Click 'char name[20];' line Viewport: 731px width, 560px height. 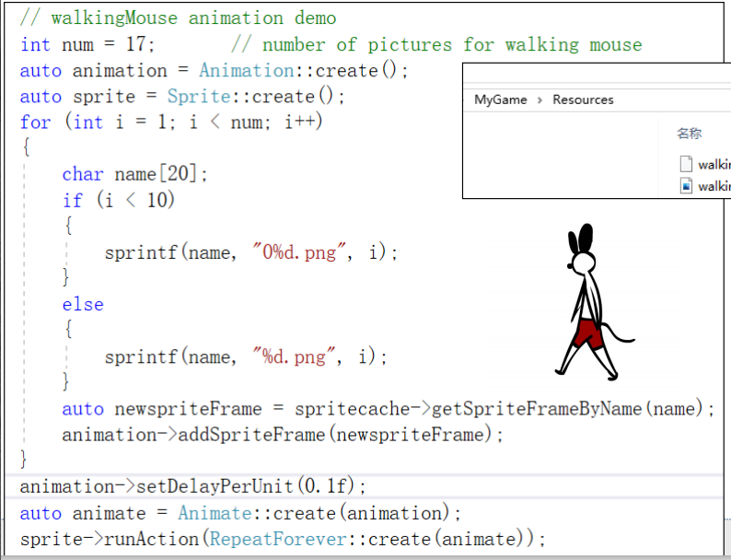click(x=134, y=174)
